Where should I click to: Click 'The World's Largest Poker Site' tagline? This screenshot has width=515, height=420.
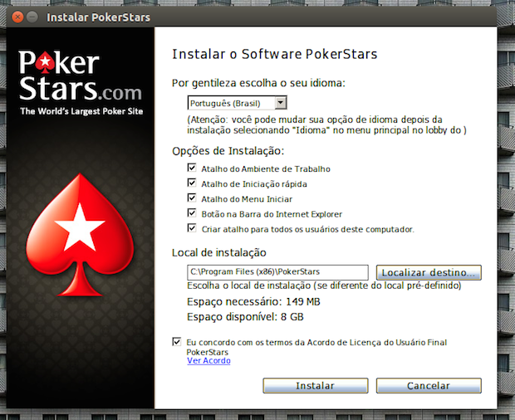click(81, 111)
